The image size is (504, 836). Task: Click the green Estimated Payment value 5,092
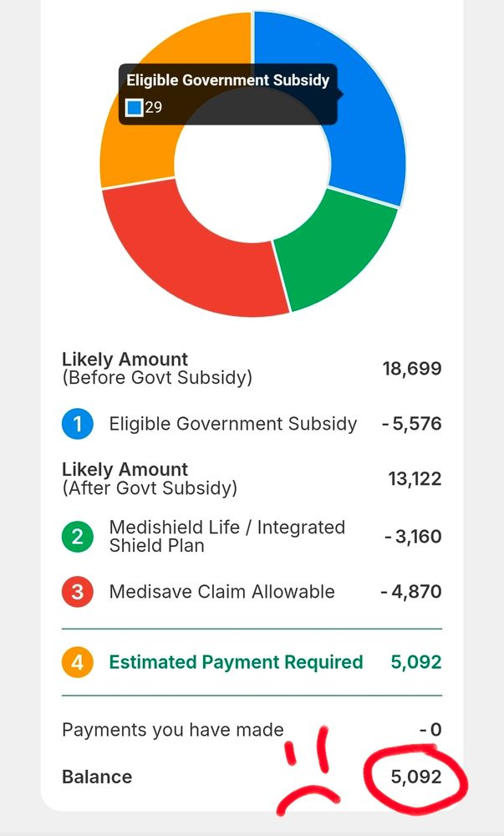tap(415, 663)
